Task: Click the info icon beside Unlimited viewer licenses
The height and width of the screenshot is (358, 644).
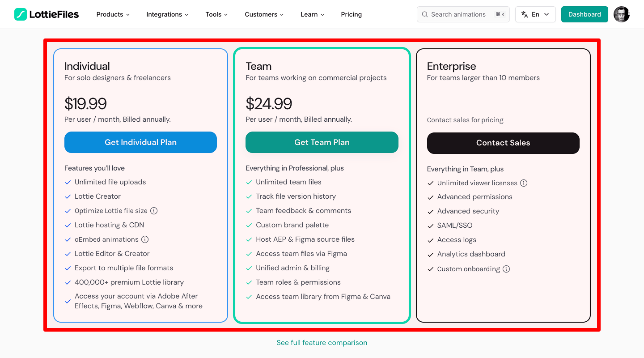Action: coord(524,183)
